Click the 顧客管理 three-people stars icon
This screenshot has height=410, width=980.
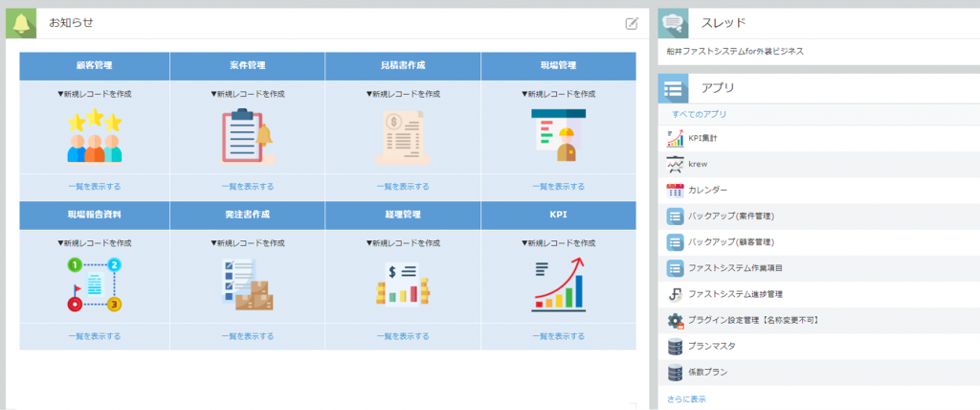[95, 136]
